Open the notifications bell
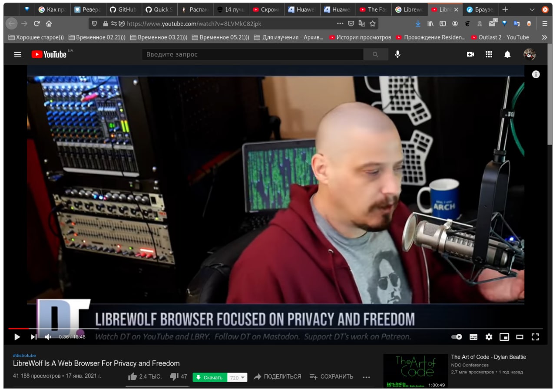Image resolution: width=556 pixels, height=392 pixels. coord(507,54)
